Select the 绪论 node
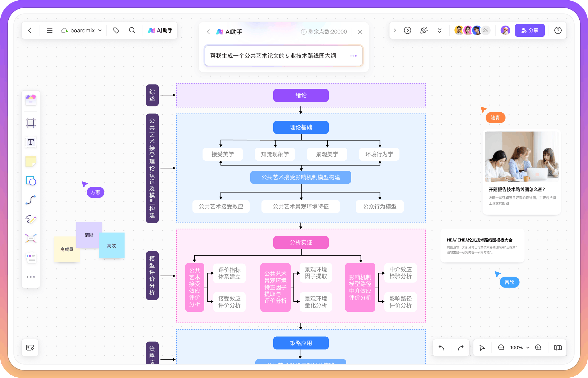Screen dimensions: 588x378 coord(301,95)
